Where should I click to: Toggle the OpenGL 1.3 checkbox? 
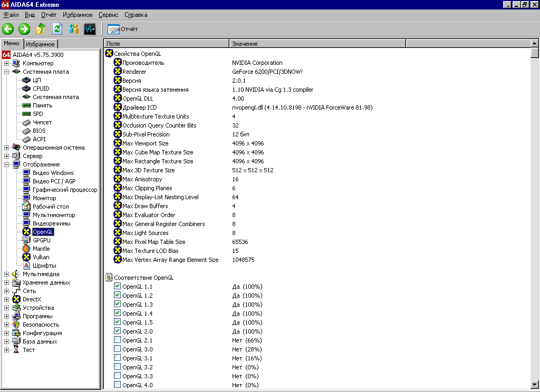click(117, 304)
